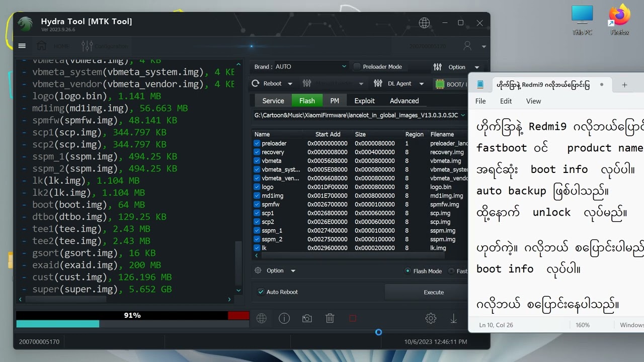
Task: Click the Option sliders icon beside Preloader Mode
Action: (437, 67)
